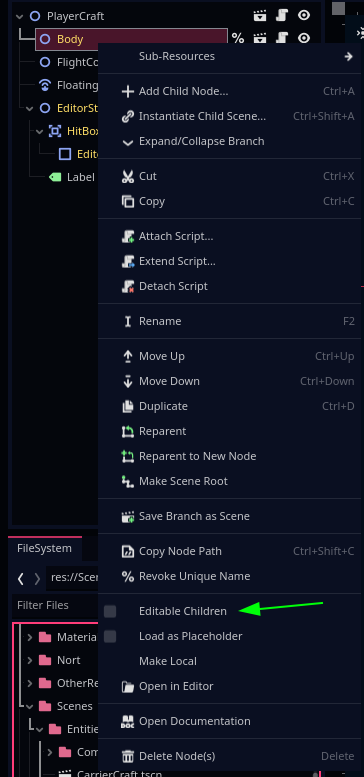Expand the Sub-Resources submenu arrow
Image resolution: width=364 pixels, height=777 pixels.
click(349, 56)
